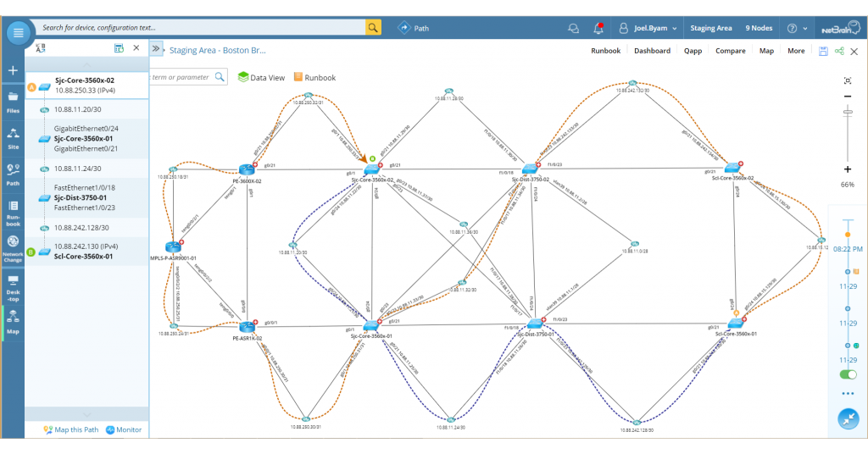Select hop Sjc-Dist-3750-01 in path list

coord(87,198)
